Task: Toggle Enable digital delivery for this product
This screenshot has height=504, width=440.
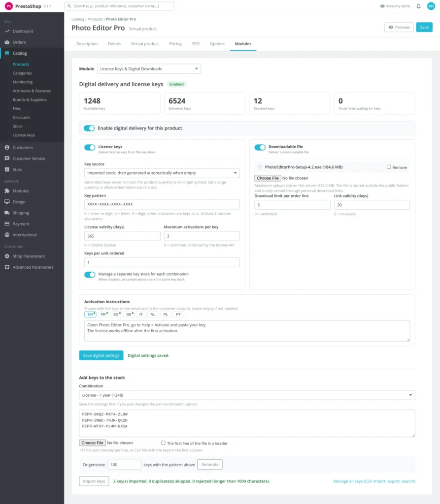Action: point(89,128)
